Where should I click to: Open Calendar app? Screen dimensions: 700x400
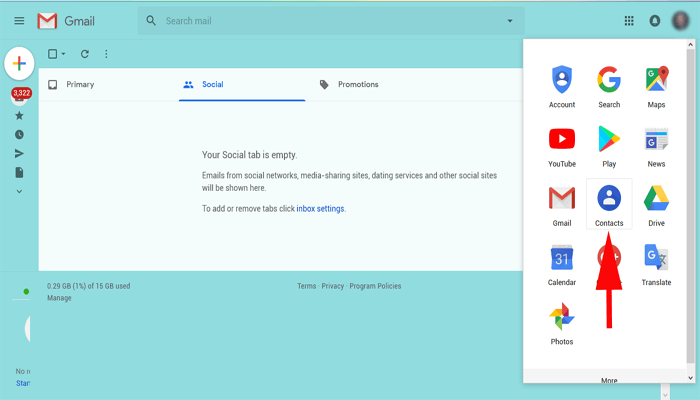pyautogui.click(x=562, y=265)
